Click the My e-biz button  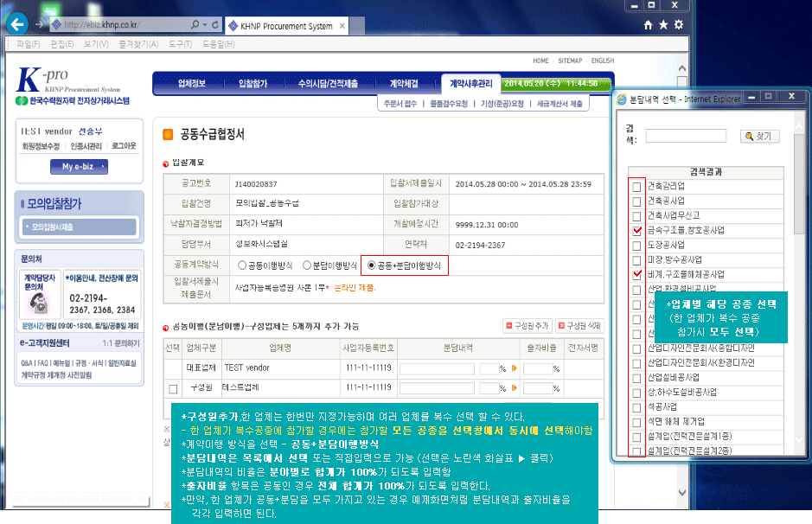coord(80,167)
